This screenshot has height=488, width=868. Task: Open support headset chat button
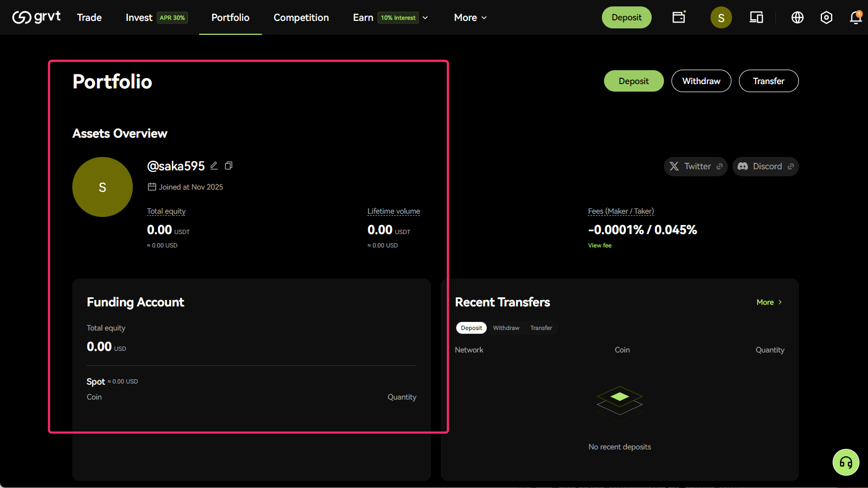pyautogui.click(x=846, y=462)
